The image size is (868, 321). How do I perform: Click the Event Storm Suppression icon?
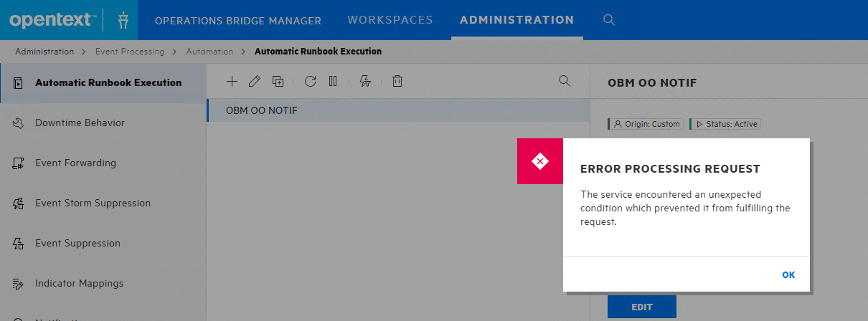click(19, 203)
